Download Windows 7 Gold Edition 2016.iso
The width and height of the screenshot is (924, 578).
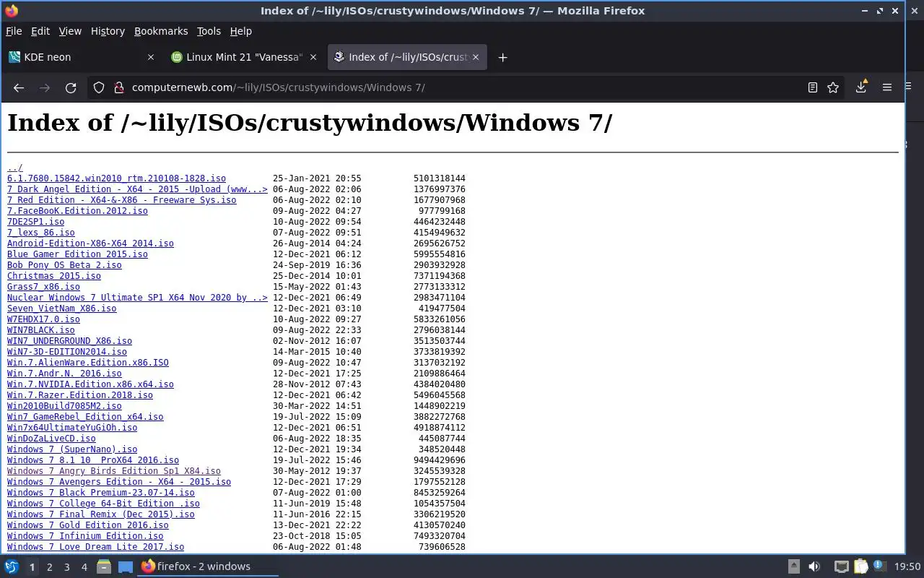coord(88,525)
